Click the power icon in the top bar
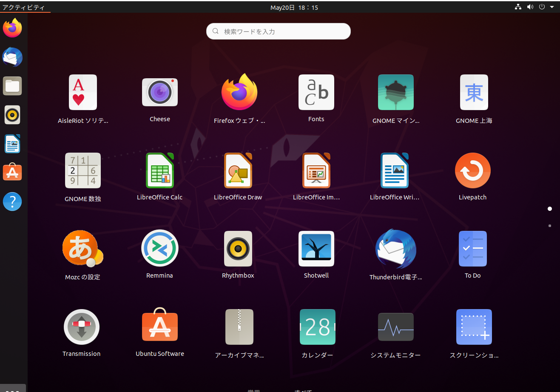The width and height of the screenshot is (560, 392). click(542, 7)
